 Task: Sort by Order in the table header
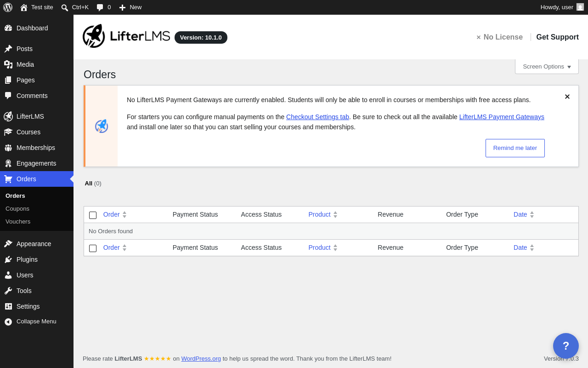(x=115, y=214)
